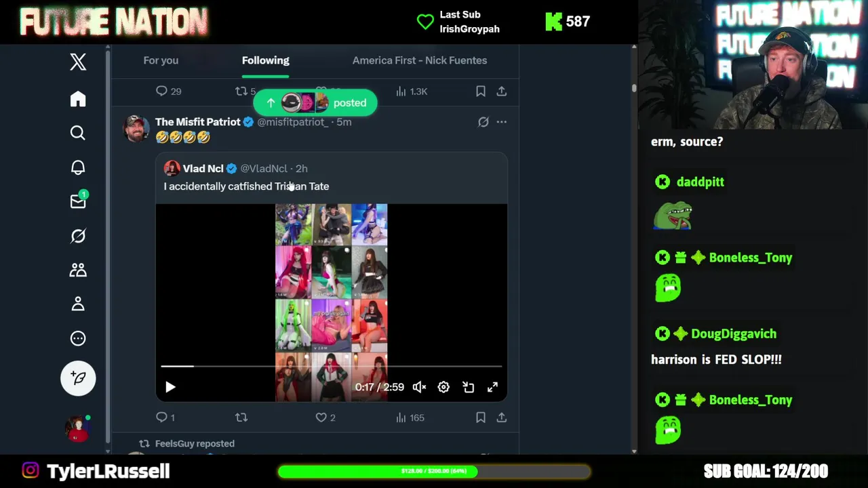Image resolution: width=868 pixels, height=488 pixels.
Task: Open More circle-dots icon in sidebar
Action: click(78, 338)
